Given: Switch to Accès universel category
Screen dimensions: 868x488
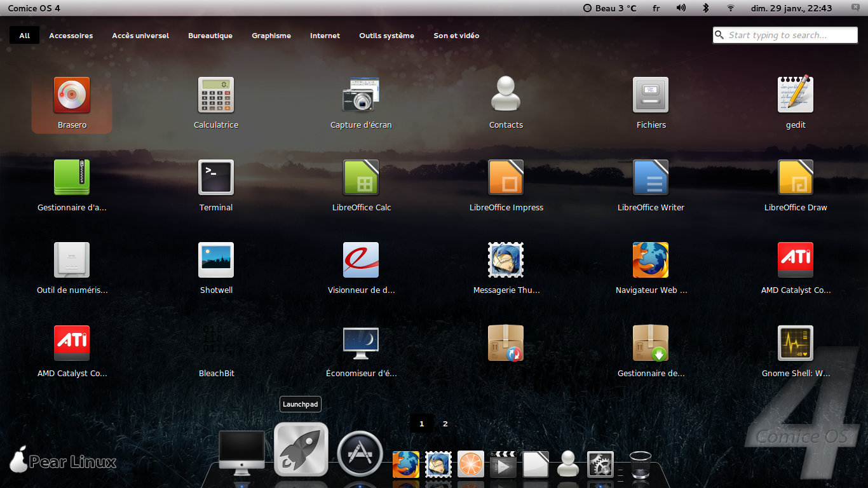Looking at the screenshot, I should (140, 36).
